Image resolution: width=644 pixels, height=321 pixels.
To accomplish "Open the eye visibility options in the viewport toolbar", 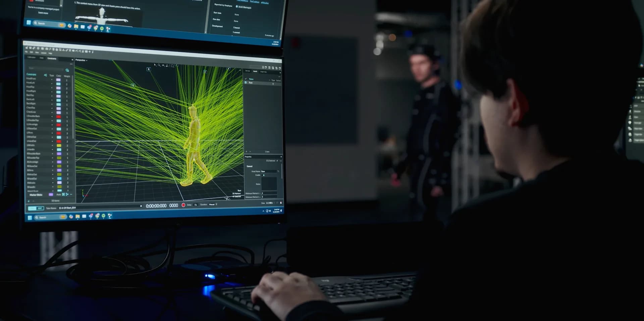I will click(x=163, y=65).
